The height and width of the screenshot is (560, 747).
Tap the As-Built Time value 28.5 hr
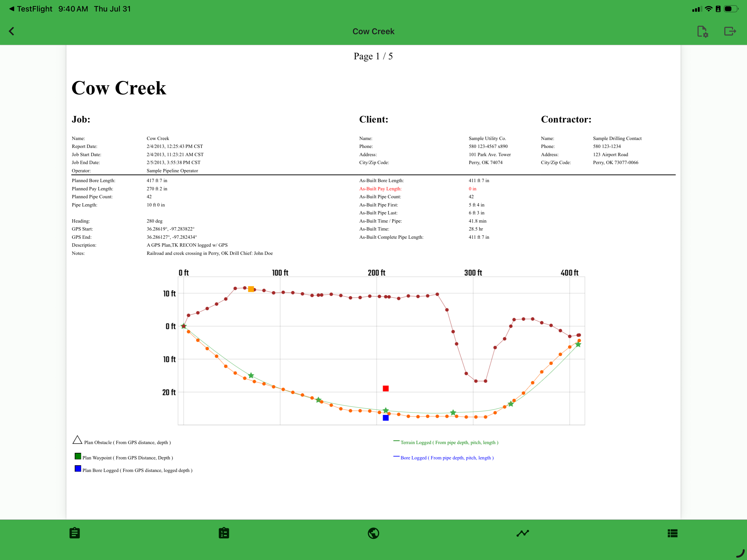coord(476,229)
